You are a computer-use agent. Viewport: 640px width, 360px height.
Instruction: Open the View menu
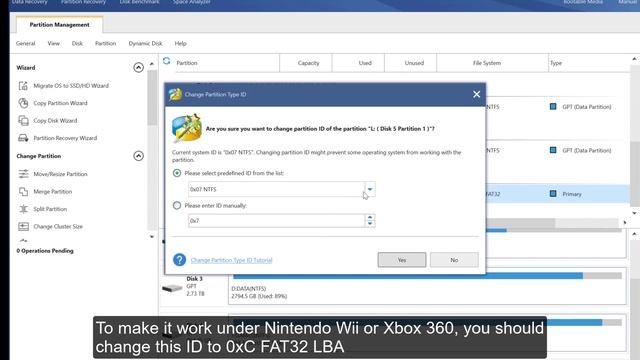[x=53, y=43]
